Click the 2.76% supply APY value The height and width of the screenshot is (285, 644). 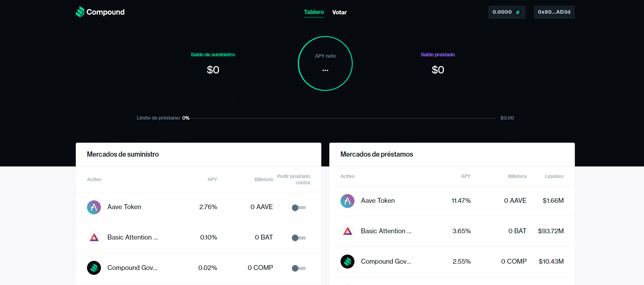[208, 207]
